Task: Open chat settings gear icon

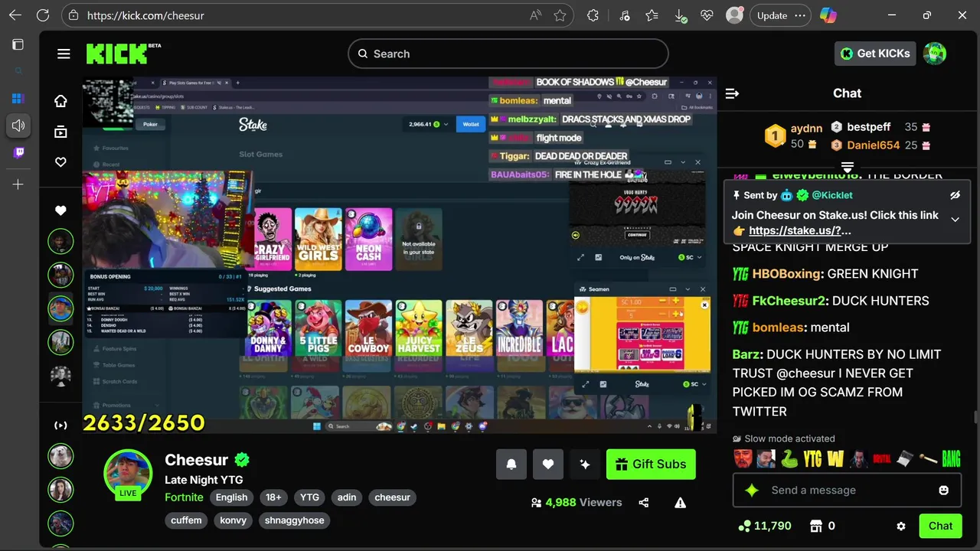Action: click(x=901, y=526)
